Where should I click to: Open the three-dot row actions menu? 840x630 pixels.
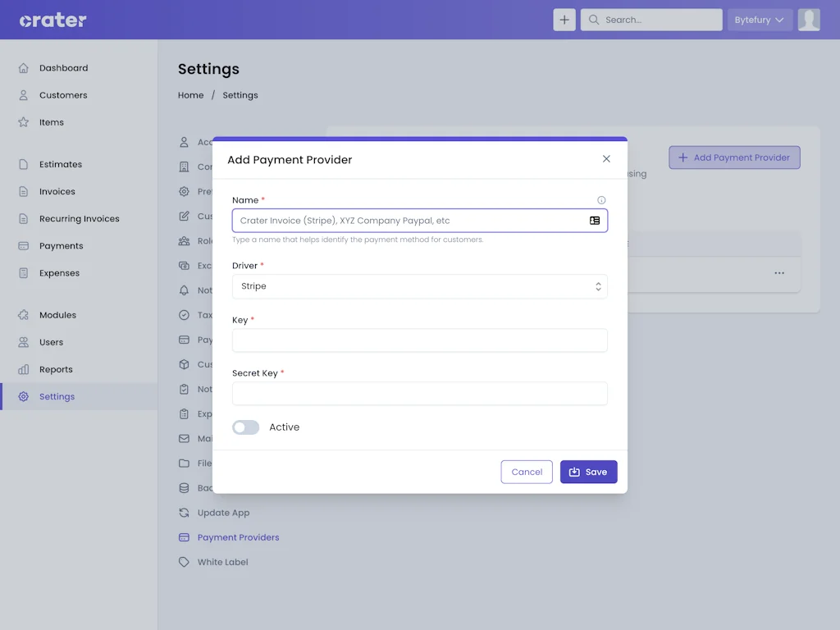pyautogui.click(x=779, y=273)
